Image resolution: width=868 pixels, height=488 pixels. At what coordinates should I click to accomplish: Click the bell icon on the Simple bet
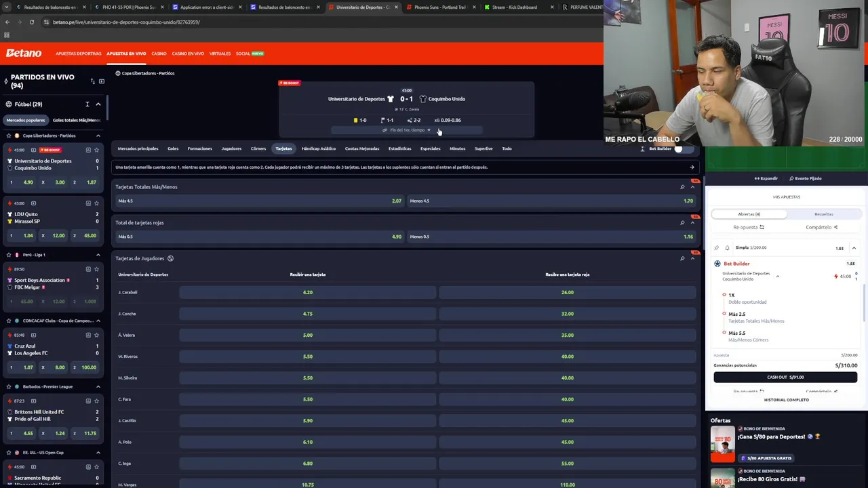(727, 247)
